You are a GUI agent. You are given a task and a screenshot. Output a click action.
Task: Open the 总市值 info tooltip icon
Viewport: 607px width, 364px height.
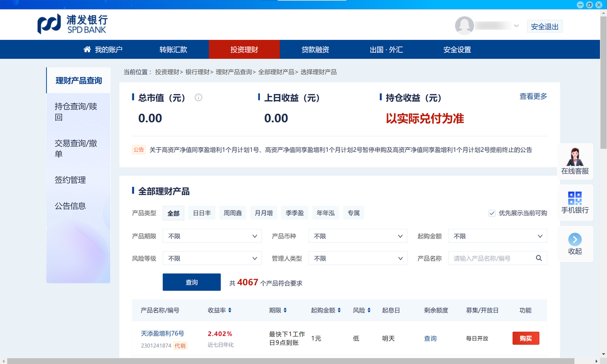click(x=198, y=98)
